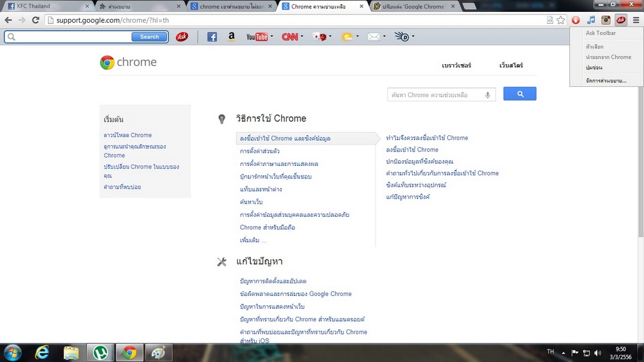The width and height of the screenshot is (644, 362).
Task: Select 'นำออกจาก Chrome' in extension menu
Action: [x=608, y=57]
